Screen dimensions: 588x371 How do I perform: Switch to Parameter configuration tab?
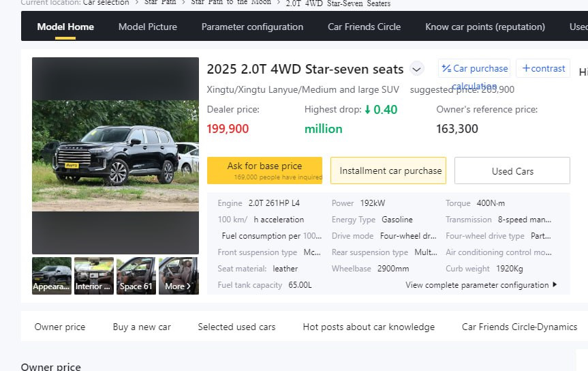pyautogui.click(x=252, y=27)
